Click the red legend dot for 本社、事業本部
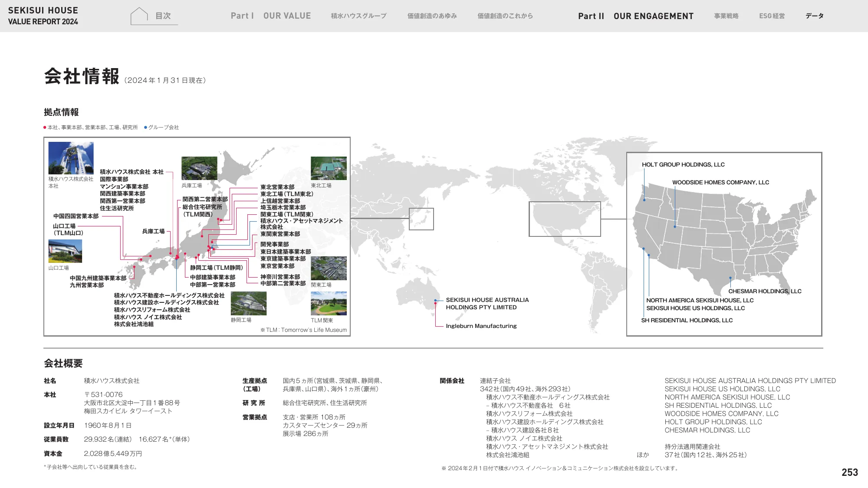868x488 pixels. tap(45, 128)
